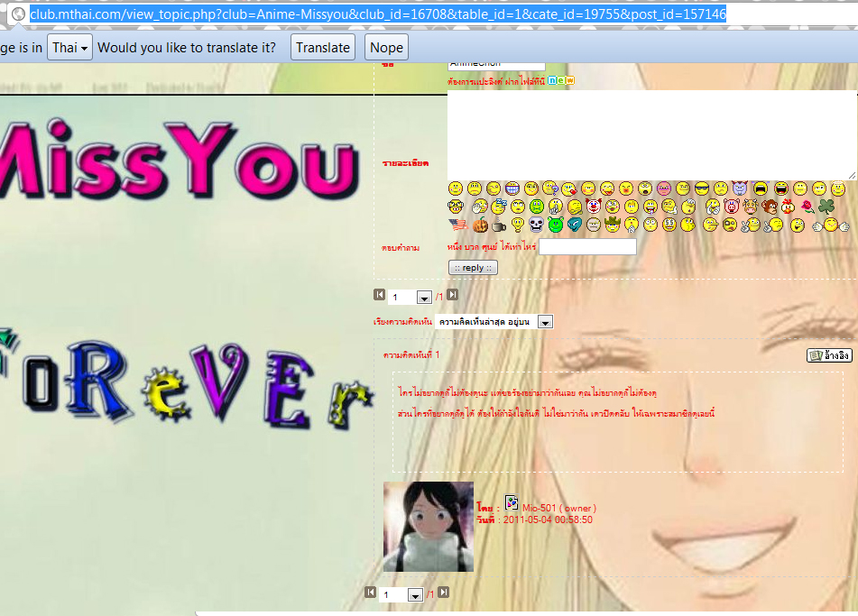Insert the chicken emoticon

click(788, 207)
